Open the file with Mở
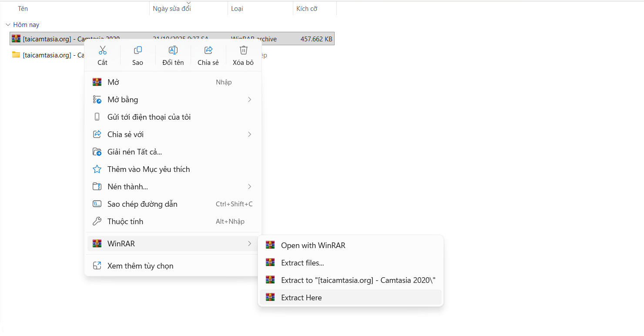The width and height of the screenshot is (644, 336). click(x=113, y=82)
